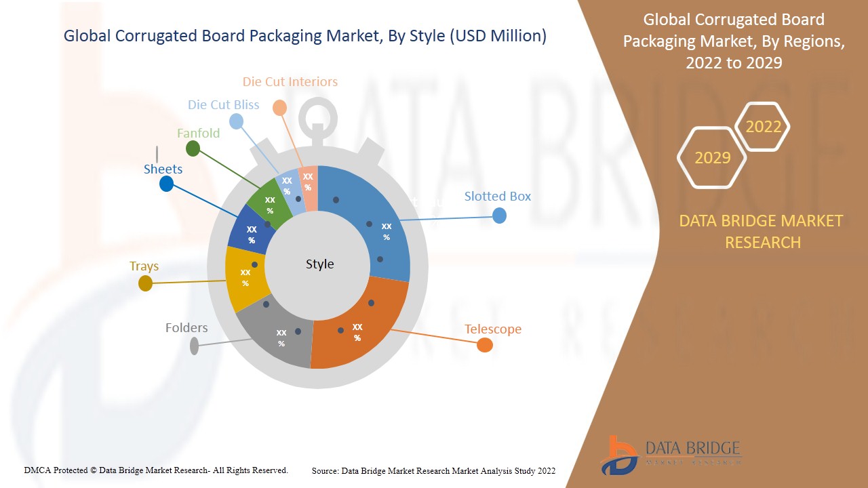This screenshot has width=868, height=488.
Task: Click the Data Bridge logo icon
Action: 618,454
